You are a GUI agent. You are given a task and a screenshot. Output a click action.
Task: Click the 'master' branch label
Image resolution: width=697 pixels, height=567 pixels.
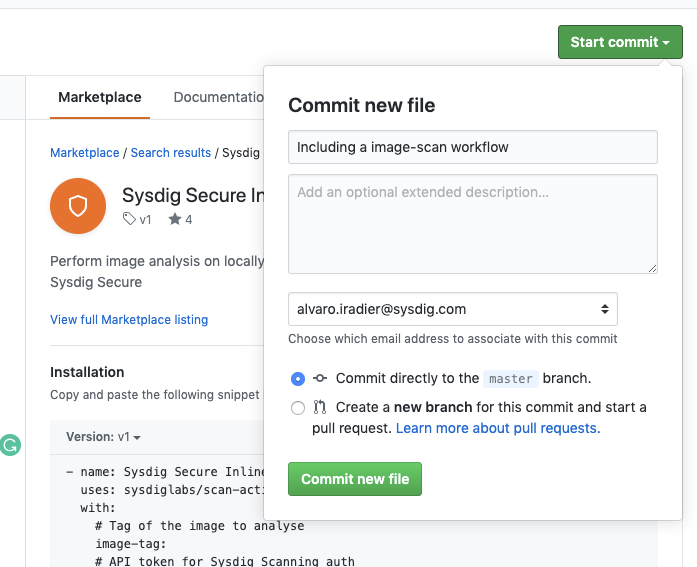coord(511,379)
